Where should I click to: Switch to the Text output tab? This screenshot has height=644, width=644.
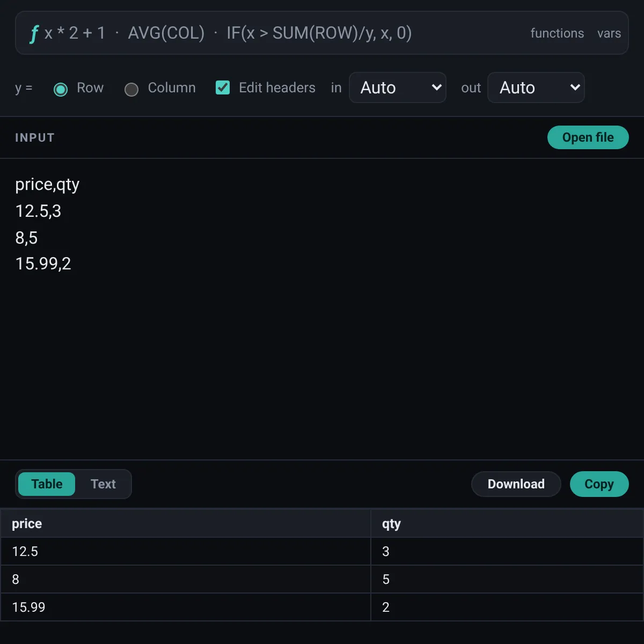[x=103, y=484]
